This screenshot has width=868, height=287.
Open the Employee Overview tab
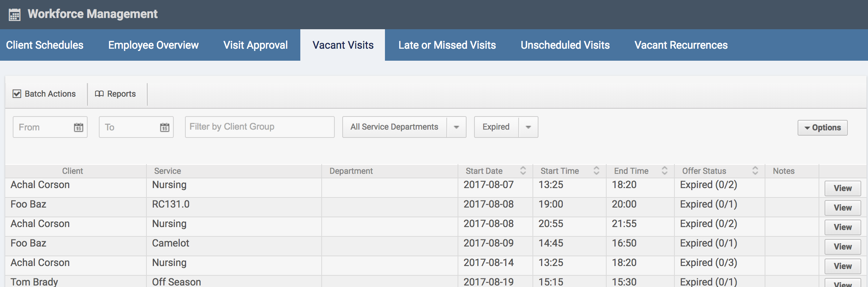pos(153,45)
